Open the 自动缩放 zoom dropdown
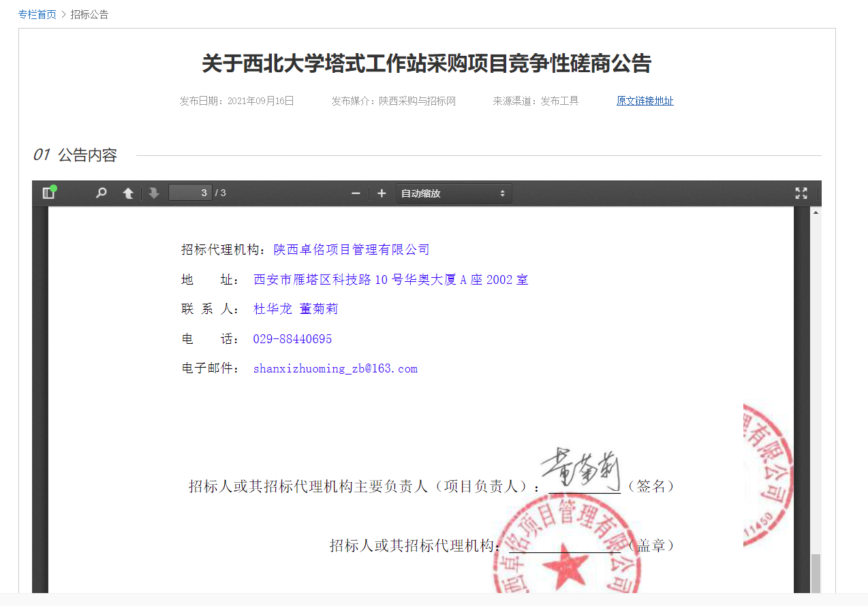868x606 pixels. [x=454, y=193]
